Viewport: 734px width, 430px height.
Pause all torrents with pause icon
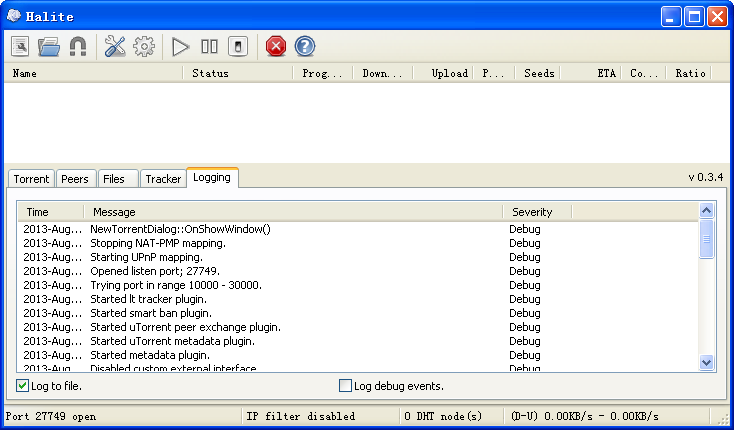tap(209, 46)
